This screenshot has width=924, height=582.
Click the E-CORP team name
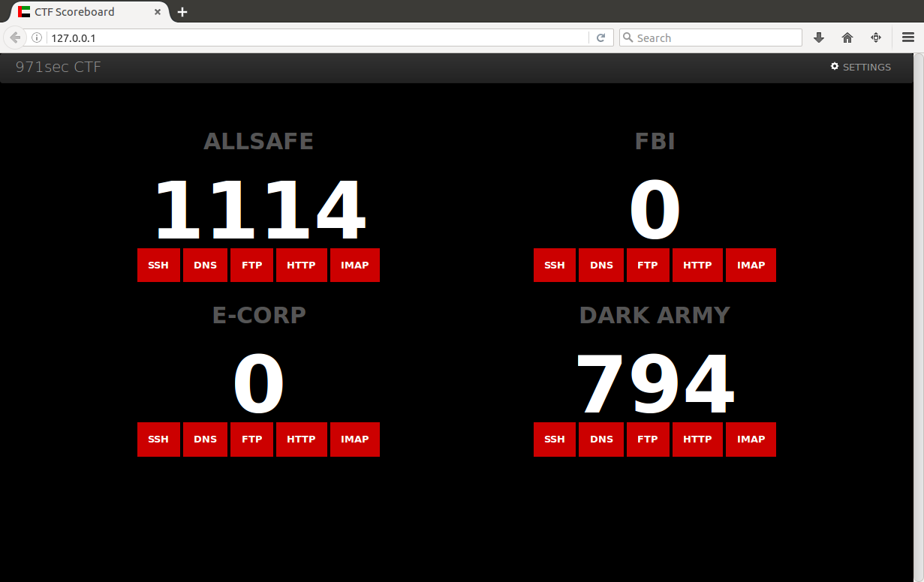click(x=259, y=315)
